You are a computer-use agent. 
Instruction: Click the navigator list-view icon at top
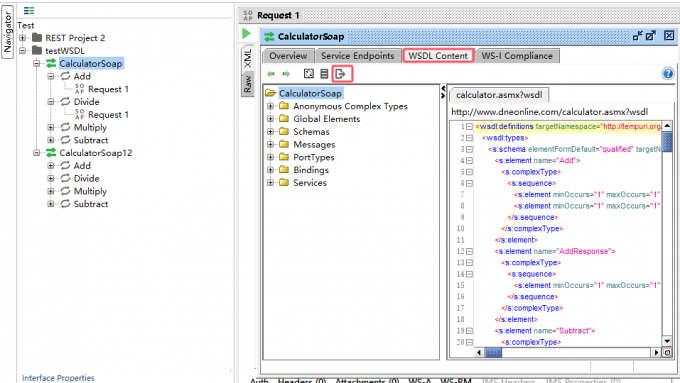[29, 10]
